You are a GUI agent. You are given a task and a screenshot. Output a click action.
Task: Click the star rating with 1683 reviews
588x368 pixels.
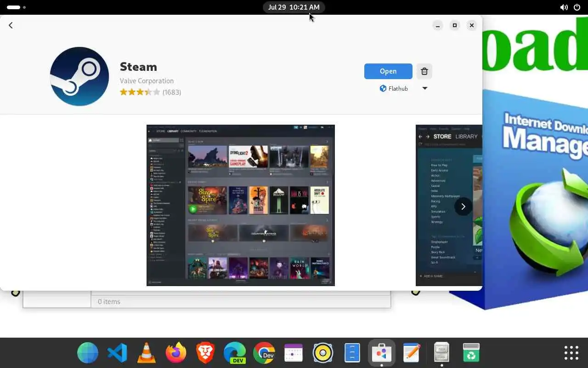(150, 92)
